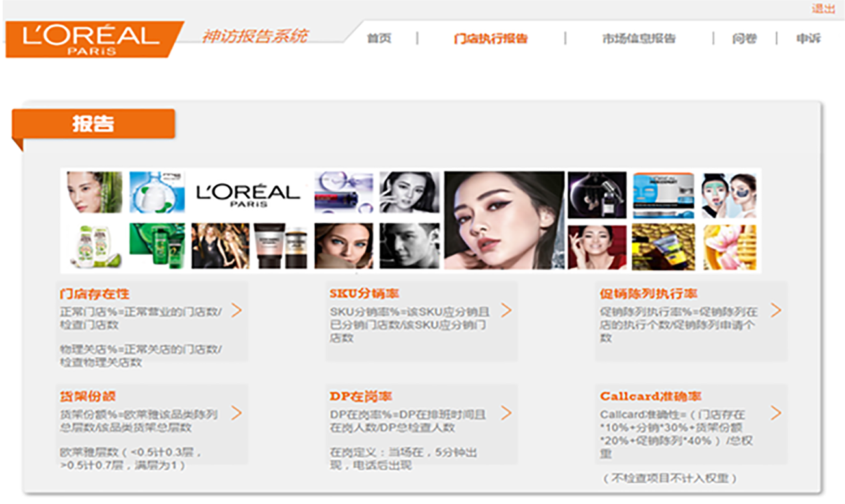
Task: Select the large winged-eyeliner model portrait
Action: click(x=504, y=220)
